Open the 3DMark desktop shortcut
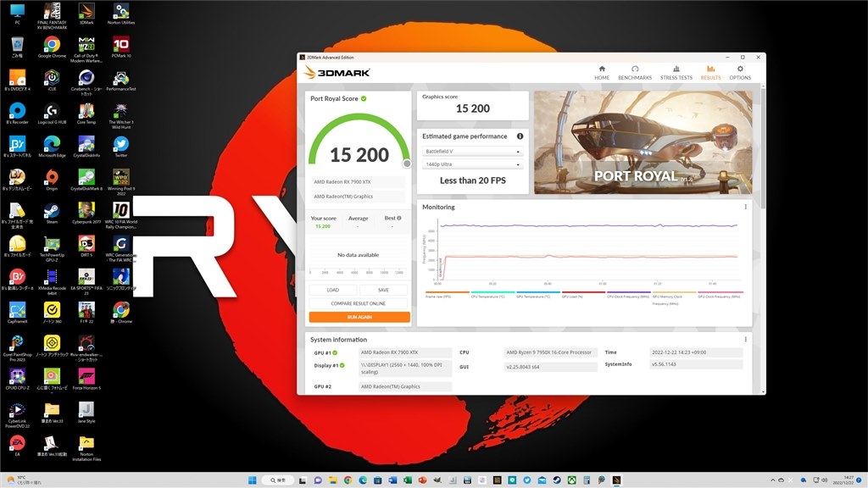 pyautogui.click(x=86, y=14)
